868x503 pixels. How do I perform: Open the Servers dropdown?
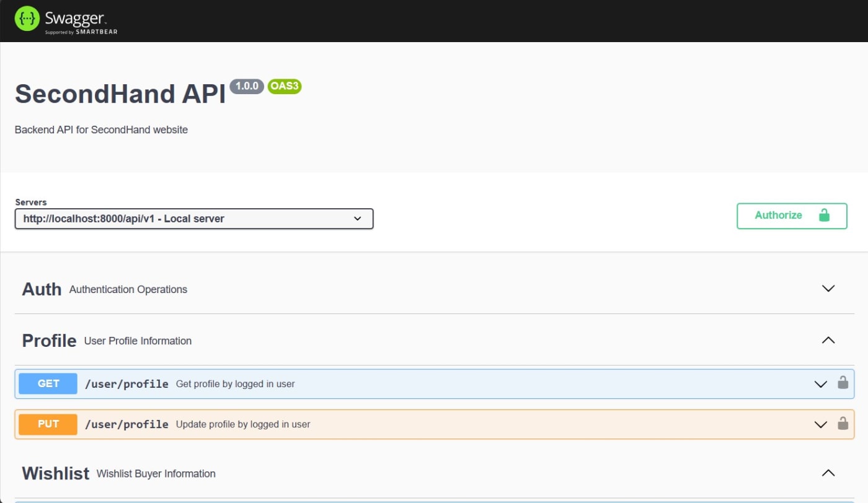coord(194,219)
